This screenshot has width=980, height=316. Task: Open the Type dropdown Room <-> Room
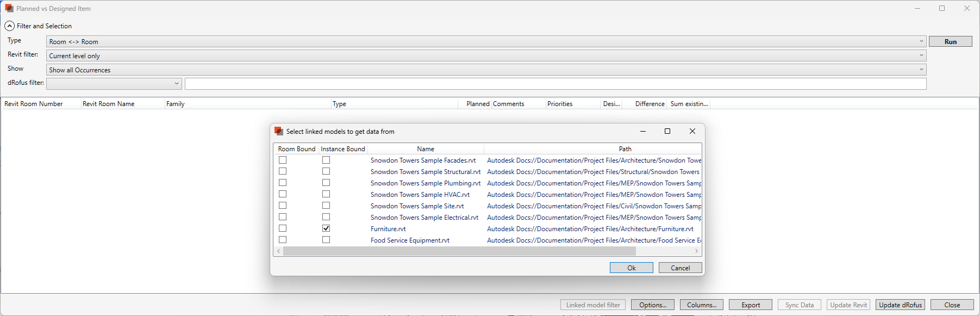click(486, 42)
